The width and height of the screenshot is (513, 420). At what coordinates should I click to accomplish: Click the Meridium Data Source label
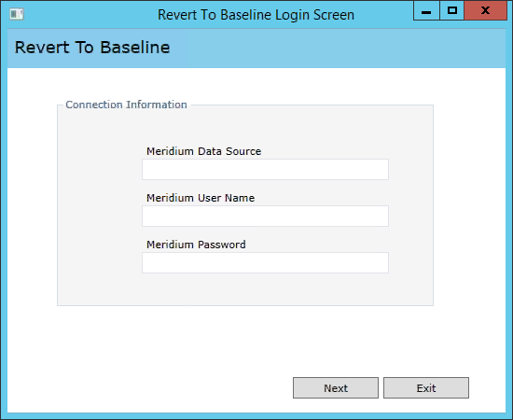coord(204,151)
